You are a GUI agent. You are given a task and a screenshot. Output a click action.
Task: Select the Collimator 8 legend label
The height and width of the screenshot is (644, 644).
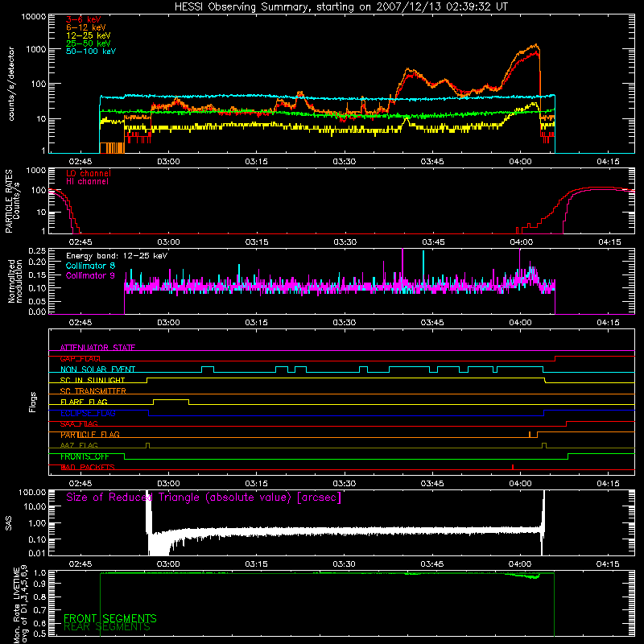click(x=90, y=266)
